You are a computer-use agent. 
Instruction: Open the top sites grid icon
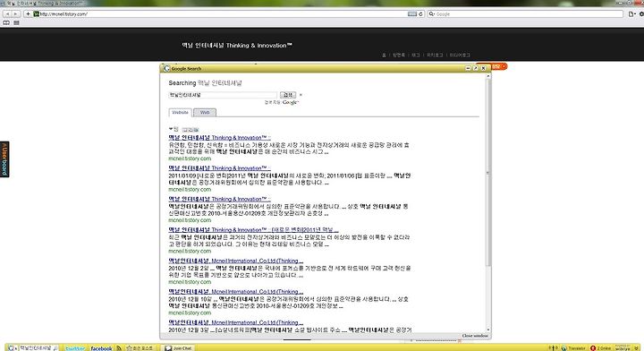(16, 23)
